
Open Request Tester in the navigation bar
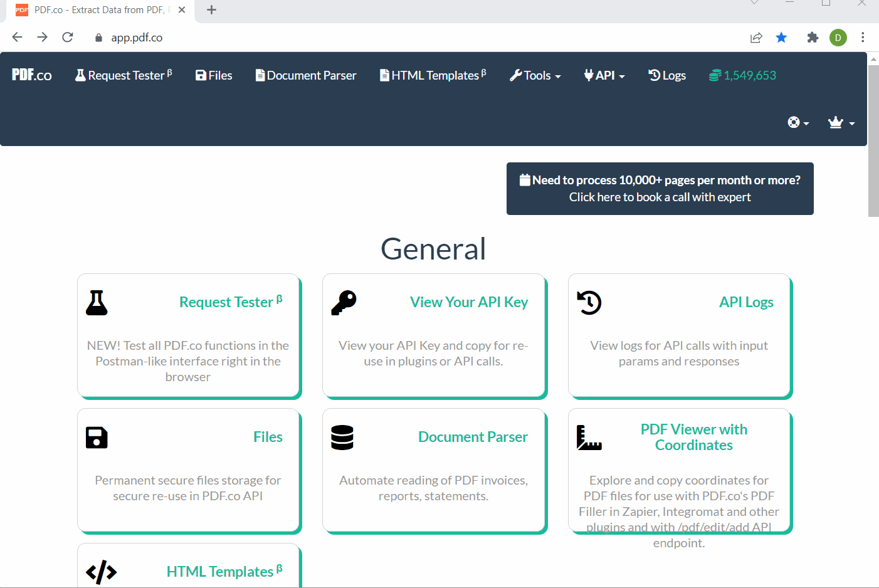point(124,75)
